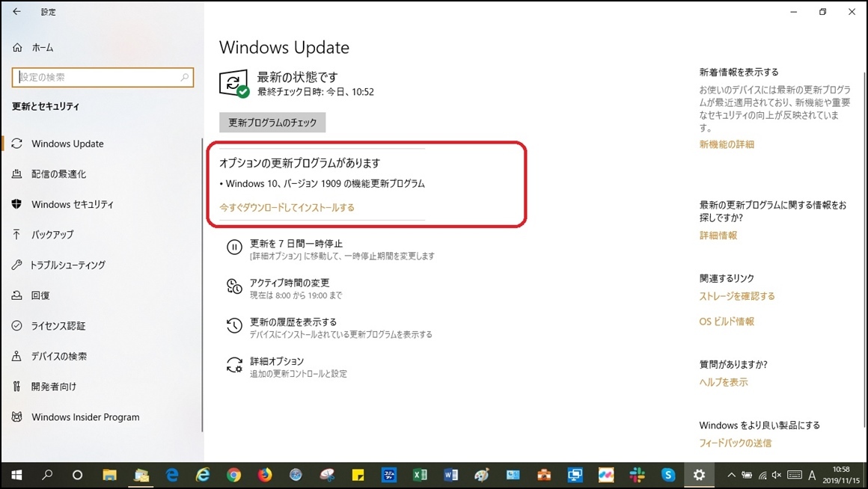Click the magnifier icon in the settings search box
Viewport: 868px width, 489px height.
[185, 78]
